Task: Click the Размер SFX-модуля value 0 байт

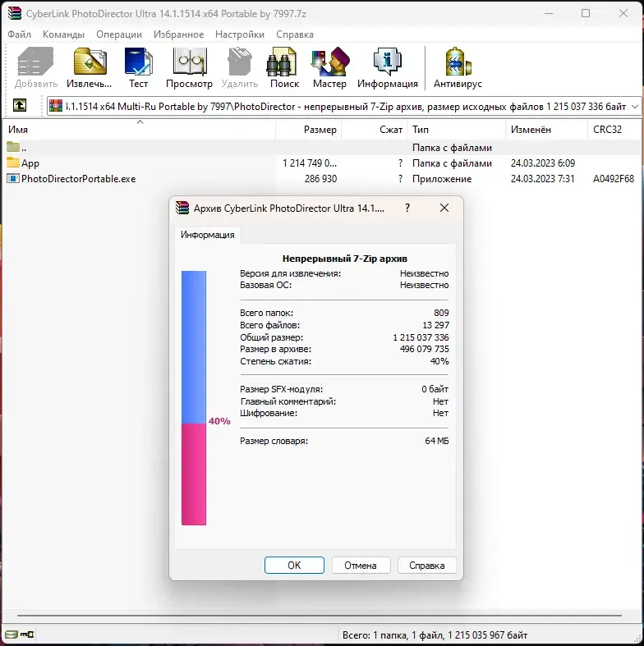Action: [435, 389]
